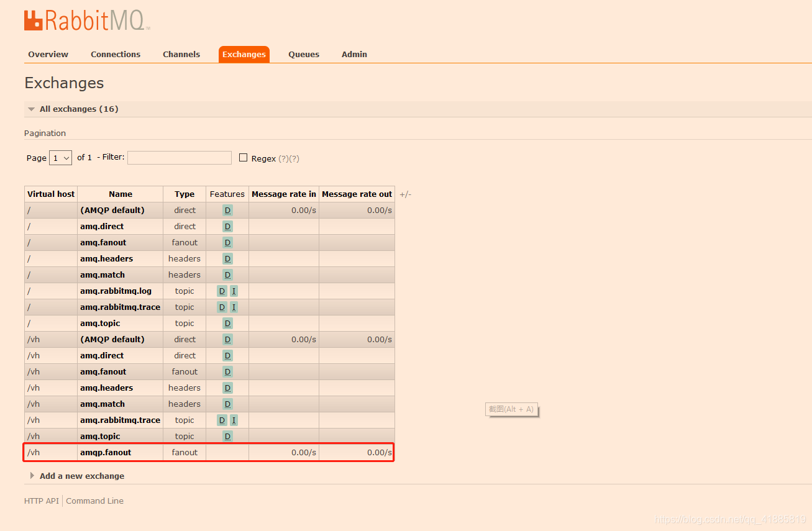Go to the Channels tab
The image size is (812, 531).
(x=181, y=55)
